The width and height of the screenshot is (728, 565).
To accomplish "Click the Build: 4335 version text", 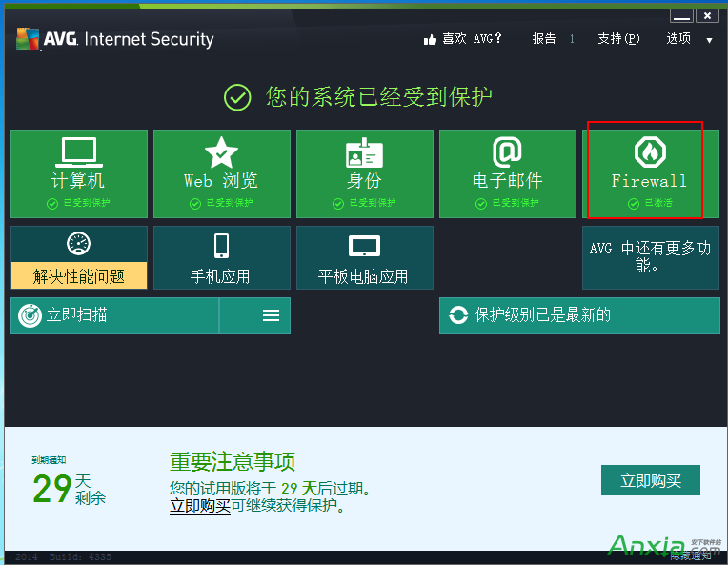I will pyautogui.click(x=80, y=556).
